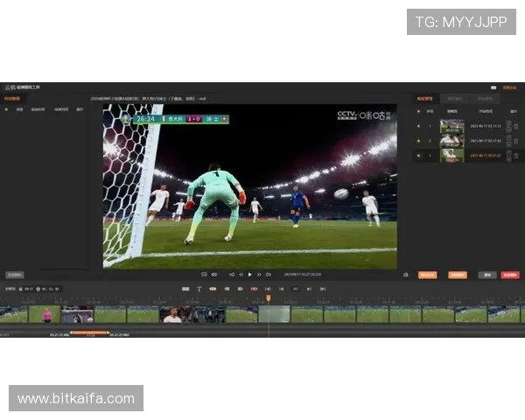This screenshot has height=420, width=525.
Task: Delete clip row 1 with its trash icon
Action: [x=516, y=126]
